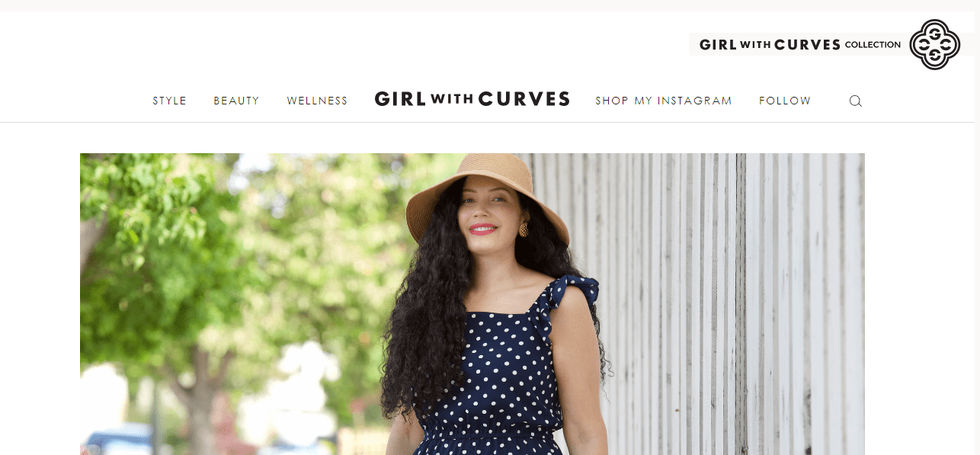980x455 pixels.
Task: Click the woman's gold earring
Action: click(524, 229)
